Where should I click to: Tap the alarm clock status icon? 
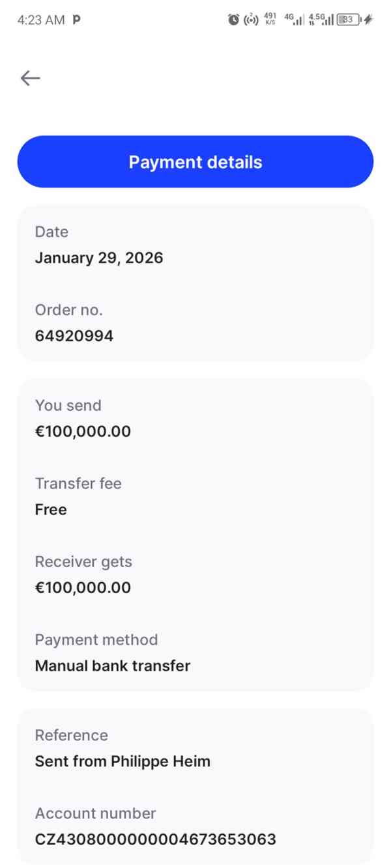(x=233, y=20)
